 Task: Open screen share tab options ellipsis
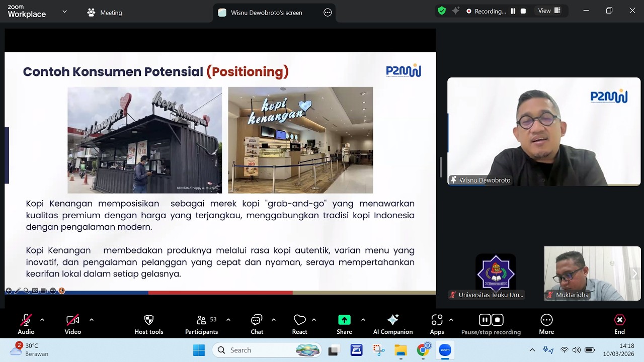click(x=328, y=13)
